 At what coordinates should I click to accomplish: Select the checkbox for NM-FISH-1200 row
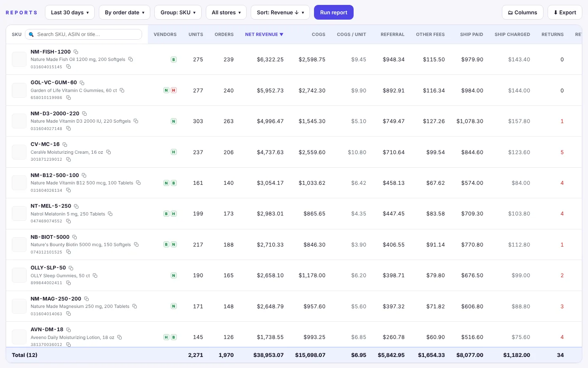19,59
